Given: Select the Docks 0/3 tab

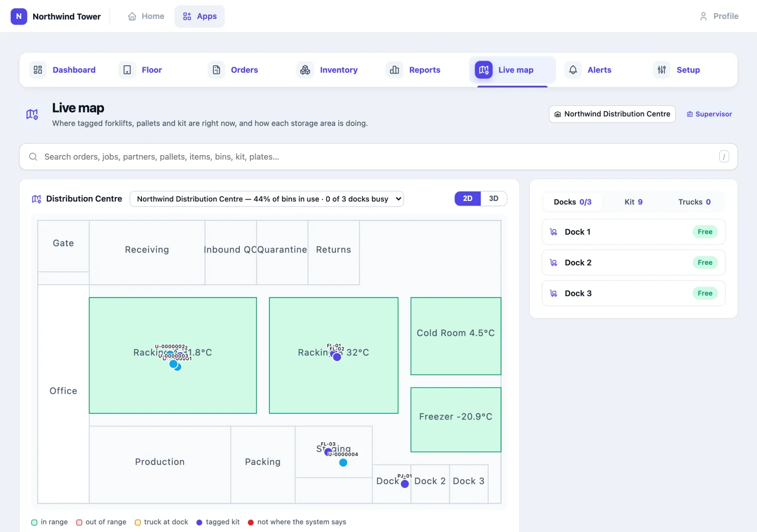Looking at the screenshot, I should 572,202.
